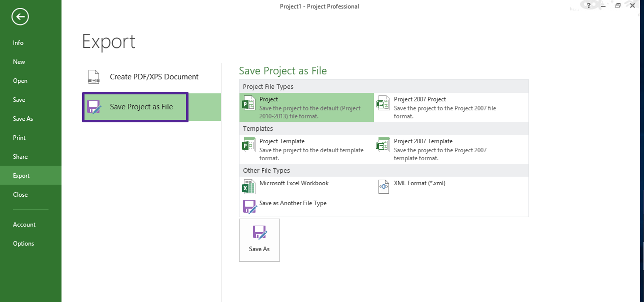Select Microsoft Excel Workbook file type

(293, 184)
